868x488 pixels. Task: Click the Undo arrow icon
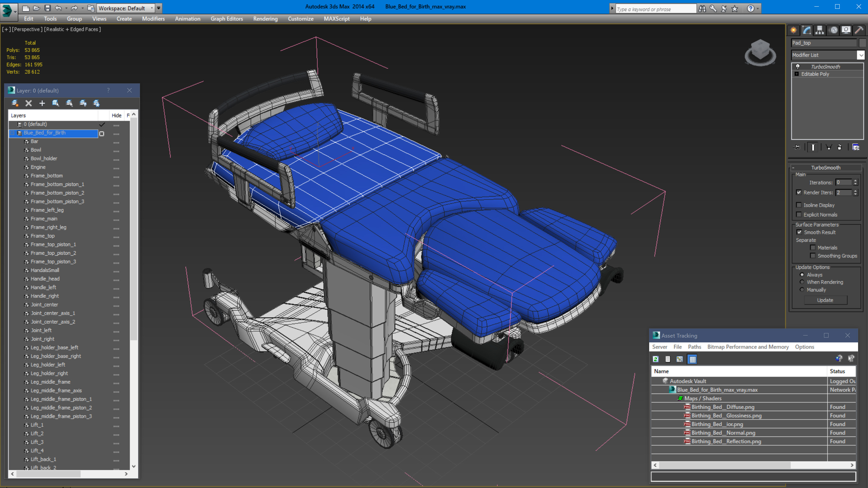[x=58, y=8]
